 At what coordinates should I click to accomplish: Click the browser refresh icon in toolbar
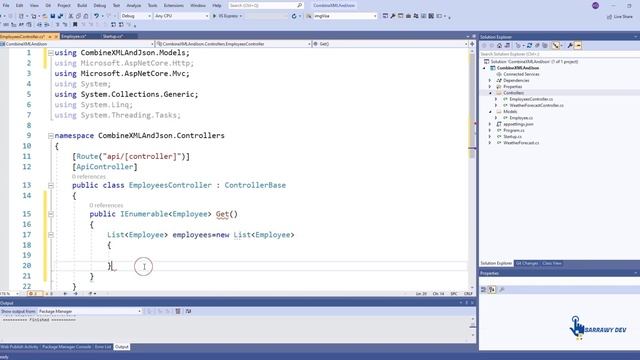(294, 16)
